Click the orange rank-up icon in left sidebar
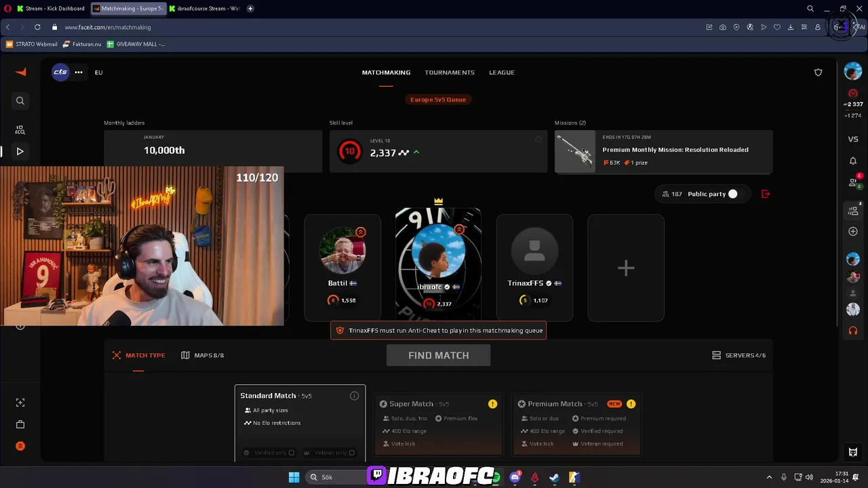This screenshot has width=868, height=488. click(20, 446)
